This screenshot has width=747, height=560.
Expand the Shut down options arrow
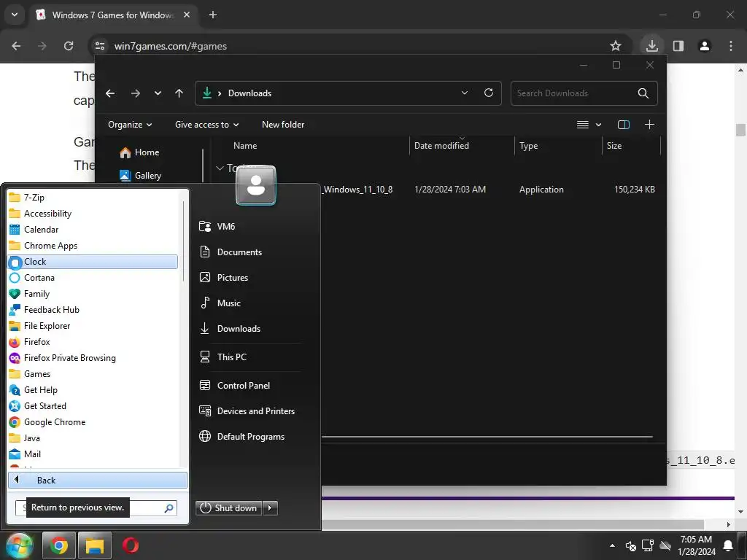(270, 508)
